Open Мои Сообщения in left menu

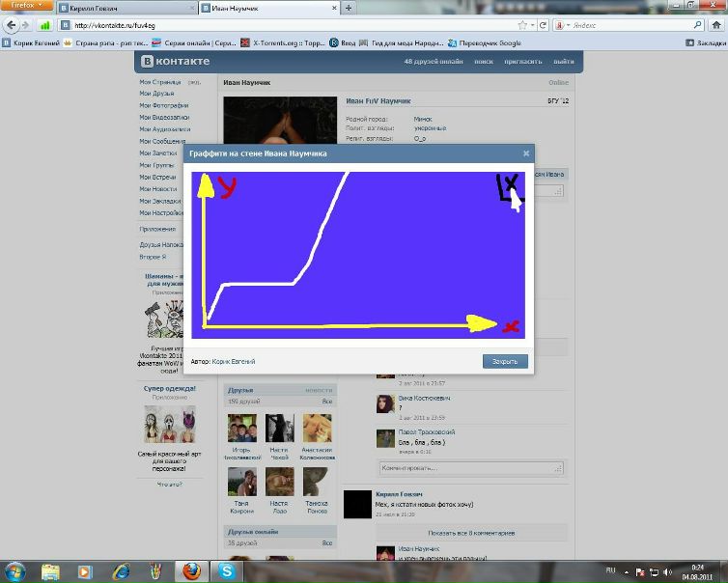click(x=162, y=141)
